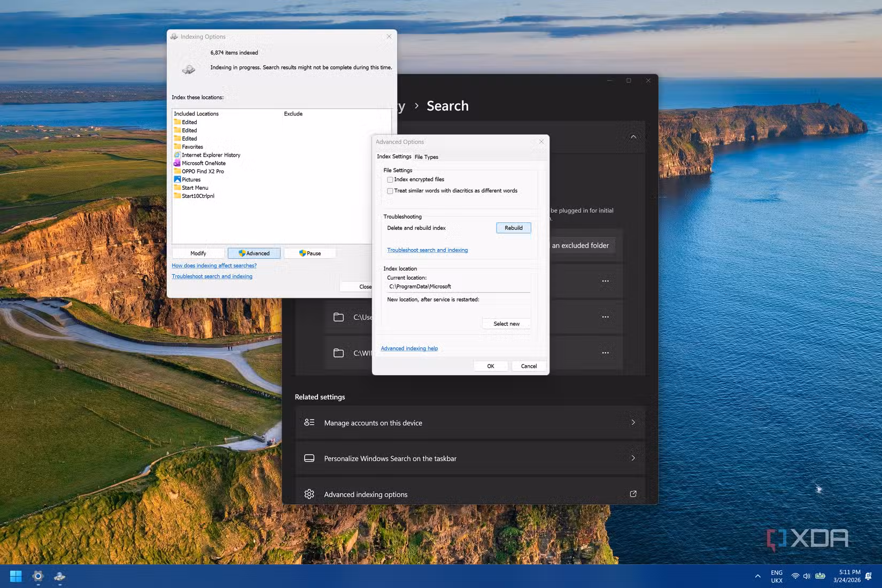Click the current index location field
The width and height of the screenshot is (882, 588).
459,287
